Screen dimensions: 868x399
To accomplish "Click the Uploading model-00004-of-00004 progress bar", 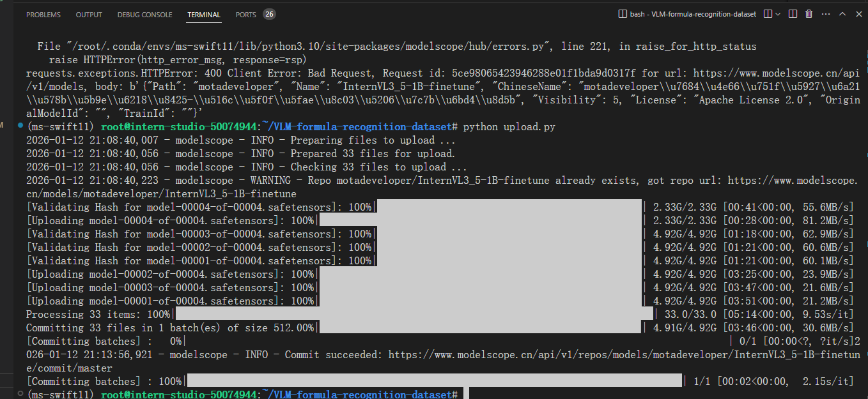I will (480, 220).
